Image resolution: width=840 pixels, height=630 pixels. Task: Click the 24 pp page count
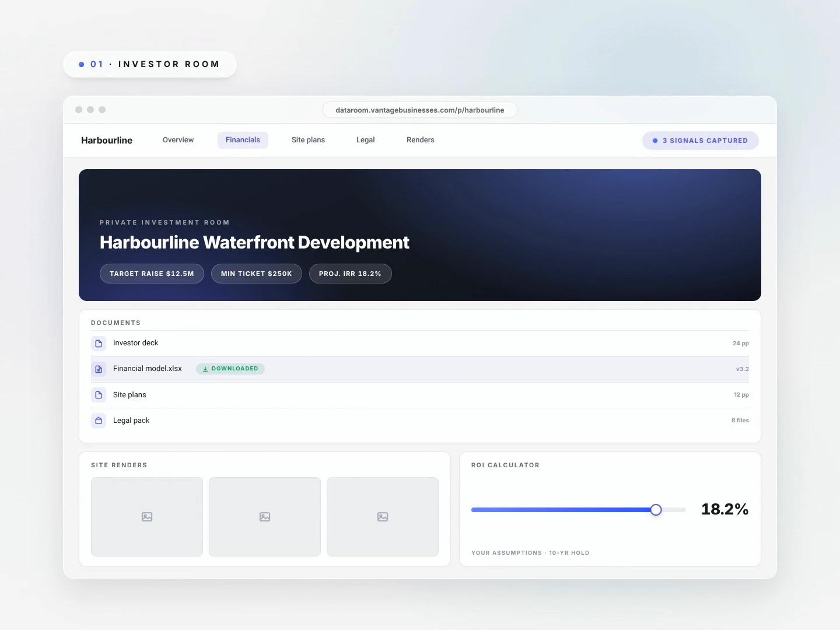pyautogui.click(x=741, y=344)
